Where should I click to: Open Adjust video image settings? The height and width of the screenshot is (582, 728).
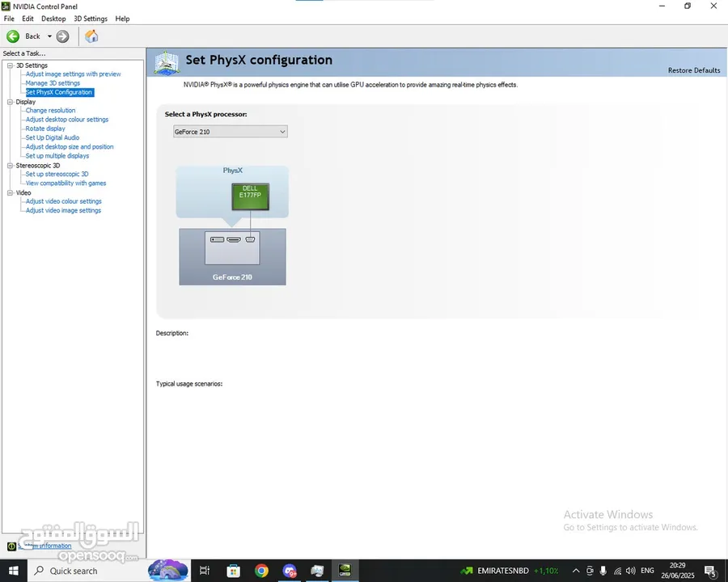tap(64, 210)
